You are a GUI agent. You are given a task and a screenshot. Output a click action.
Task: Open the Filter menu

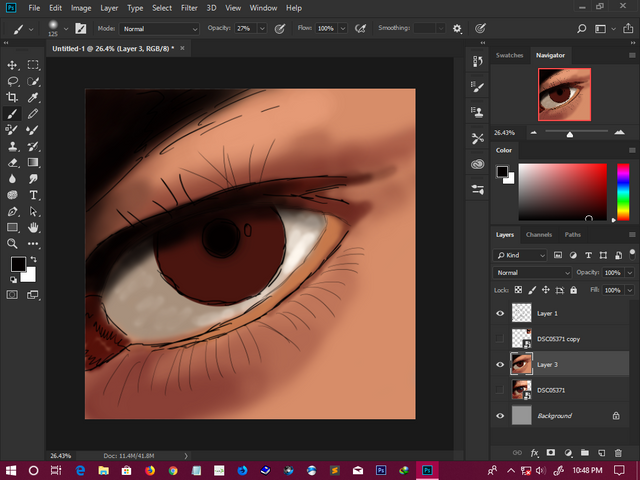pos(189,8)
